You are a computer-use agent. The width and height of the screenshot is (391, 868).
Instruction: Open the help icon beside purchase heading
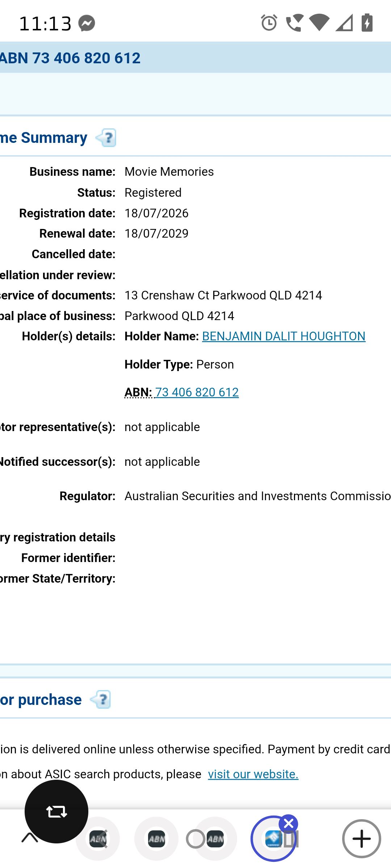[100, 699]
